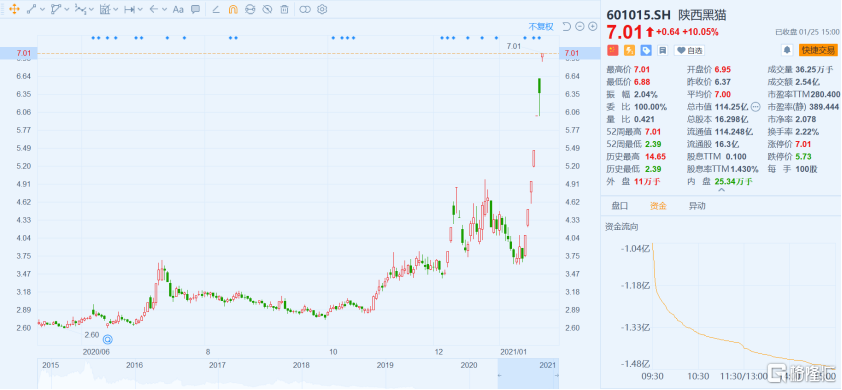Open dropdown arrow next to left arrow tool
The image size is (842, 390).
tap(165, 10)
